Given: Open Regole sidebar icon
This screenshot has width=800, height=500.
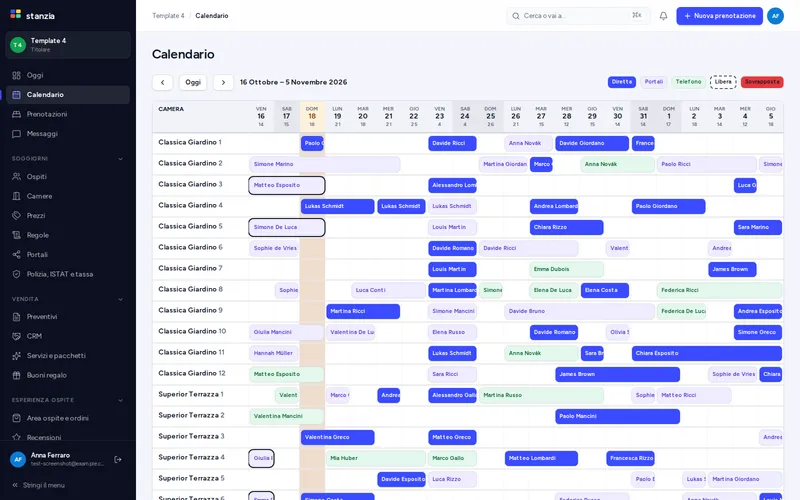Looking at the screenshot, I should (x=16, y=235).
